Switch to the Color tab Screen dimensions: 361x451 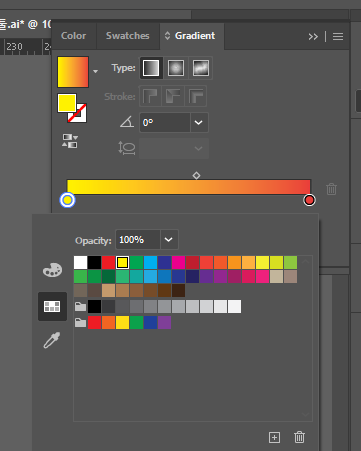[74, 36]
